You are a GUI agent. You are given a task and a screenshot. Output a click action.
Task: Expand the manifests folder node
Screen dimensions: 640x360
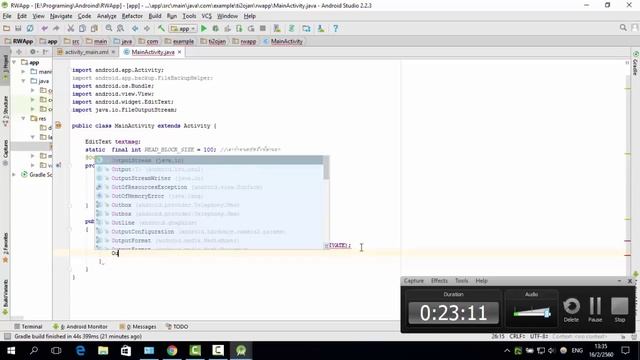24,71
